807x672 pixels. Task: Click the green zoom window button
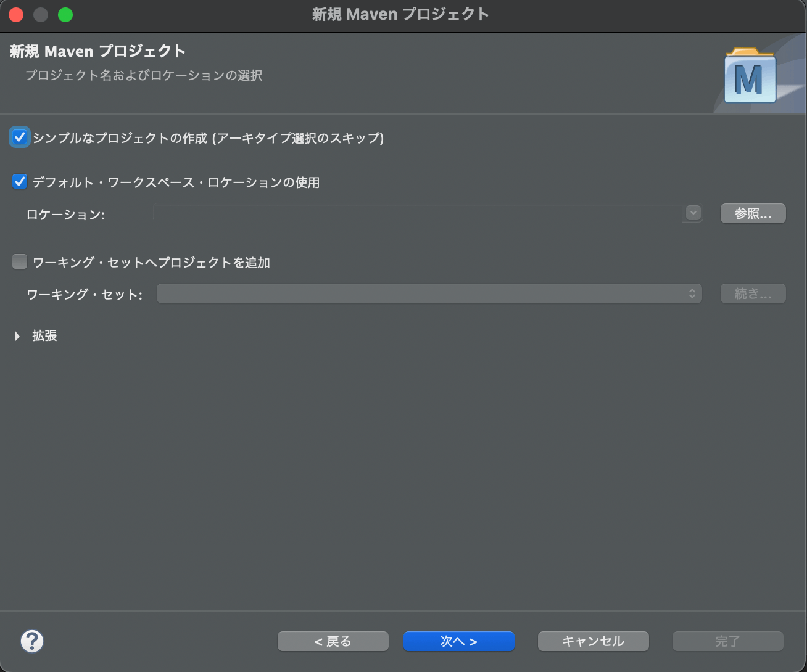65,15
